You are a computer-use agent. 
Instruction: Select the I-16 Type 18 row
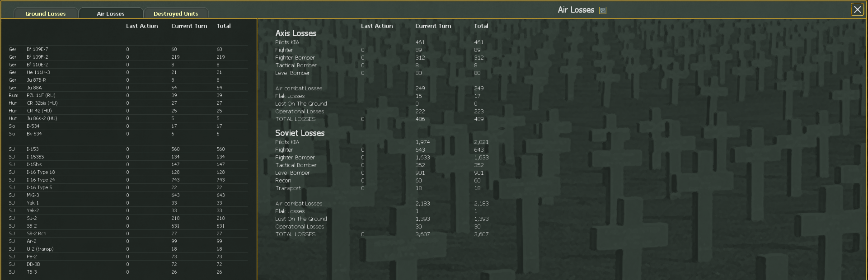pos(128,172)
